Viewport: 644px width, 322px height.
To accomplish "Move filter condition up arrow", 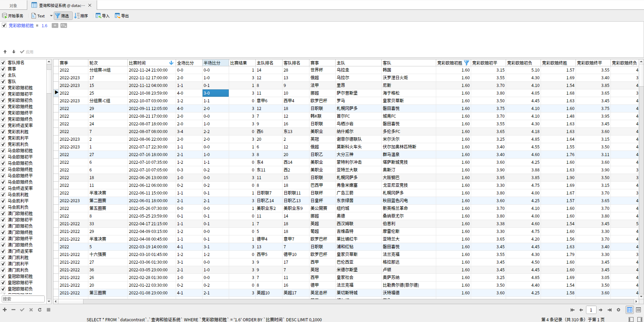I will (5, 52).
